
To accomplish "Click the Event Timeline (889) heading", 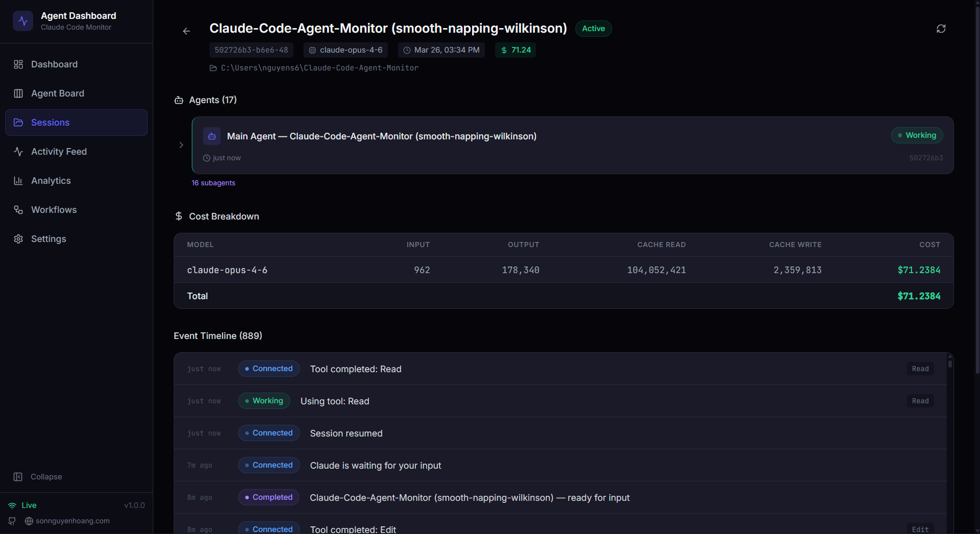I will pyautogui.click(x=218, y=336).
